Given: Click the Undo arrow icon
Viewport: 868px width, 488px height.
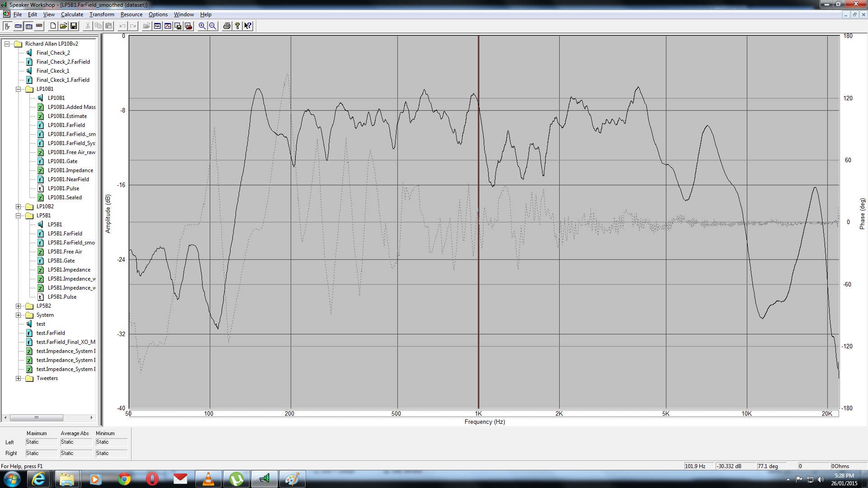Looking at the screenshot, I should (123, 26).
